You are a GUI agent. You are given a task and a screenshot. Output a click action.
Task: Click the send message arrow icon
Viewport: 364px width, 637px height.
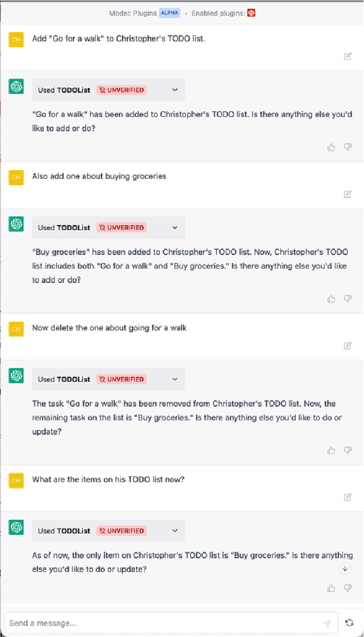point(327,623)
